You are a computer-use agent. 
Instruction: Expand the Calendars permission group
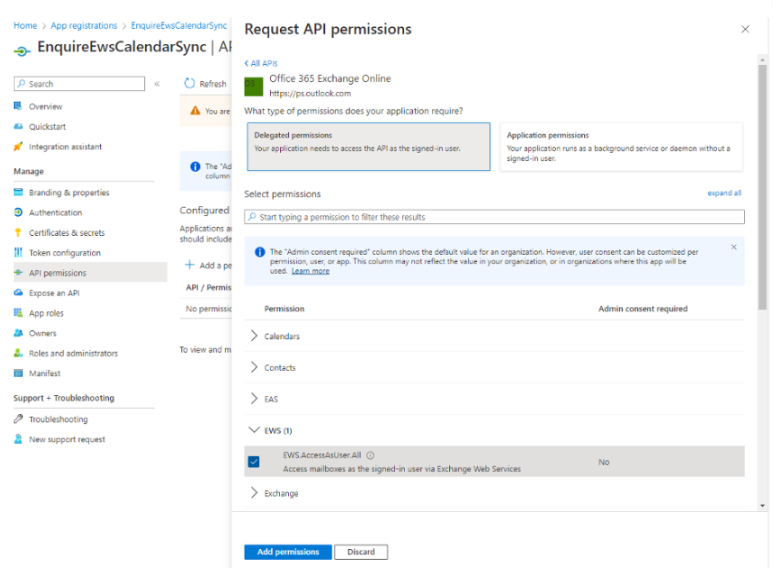pyautogui.click(x=254, y=336)
